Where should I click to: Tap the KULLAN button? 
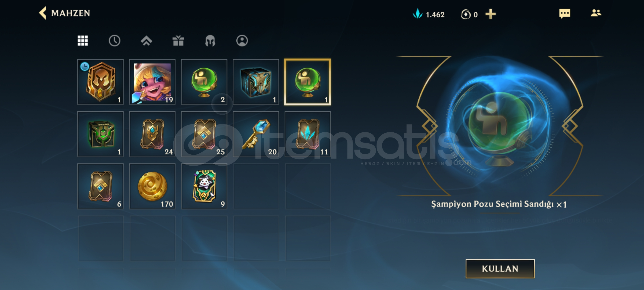point(500,269)
